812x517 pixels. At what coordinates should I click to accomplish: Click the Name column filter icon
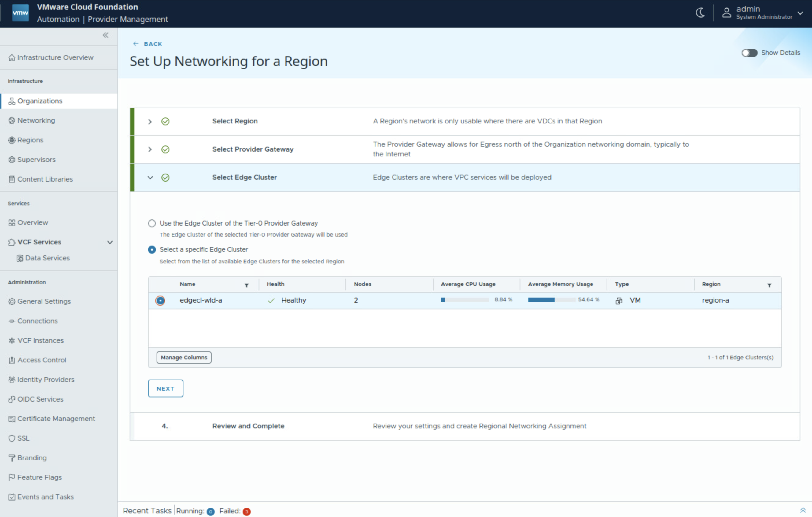click(246, 285)
